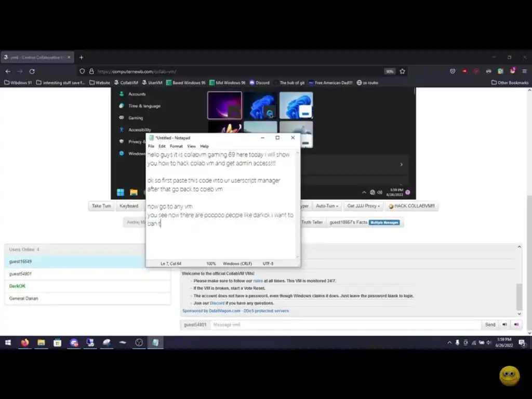Click the VM taskbar volume icon
532x399 pixels.
[380, 192]
